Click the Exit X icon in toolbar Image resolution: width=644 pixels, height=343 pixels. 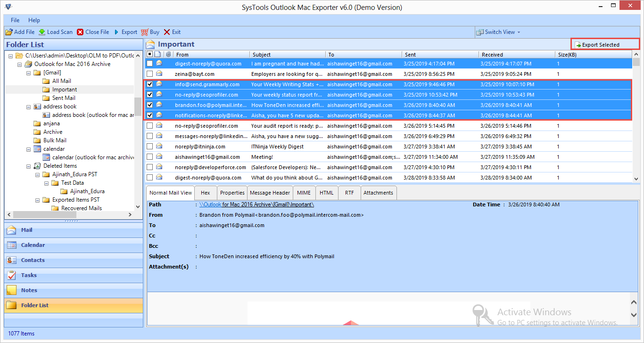167,32
